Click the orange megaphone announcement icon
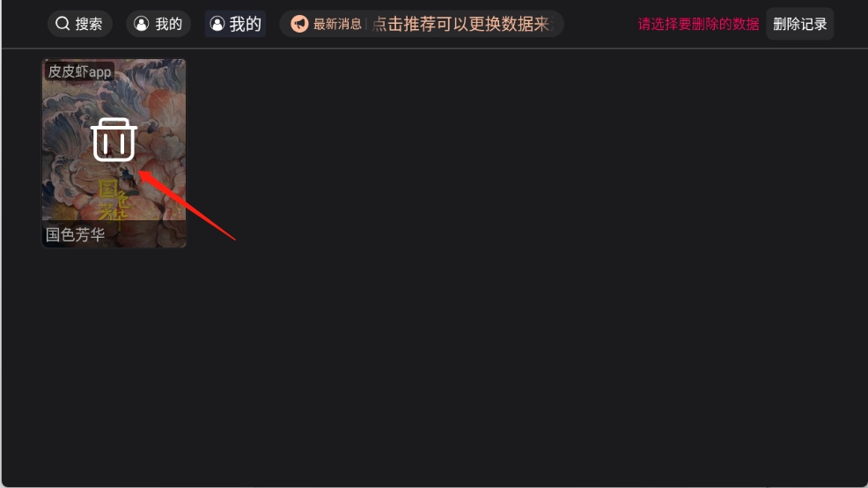Viewport: 868px width, 488px height. pos(299,24)
